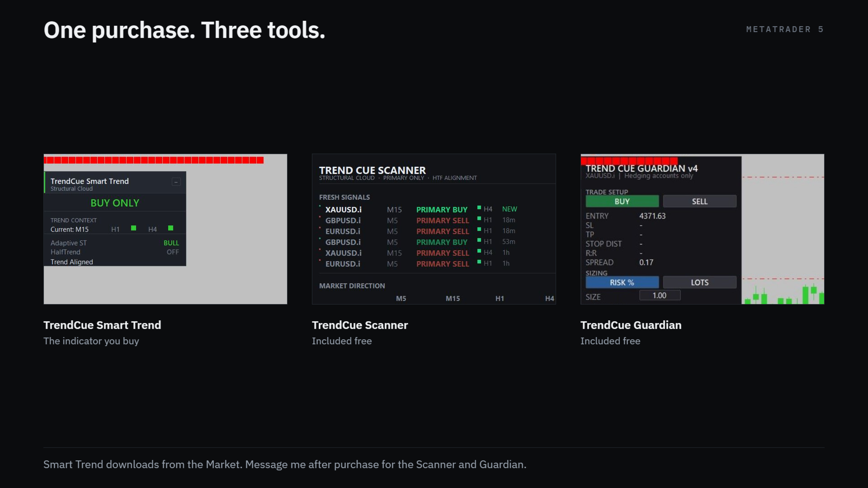
Task: Select the BUY trade setup button
Action: [x=622, y=202]
